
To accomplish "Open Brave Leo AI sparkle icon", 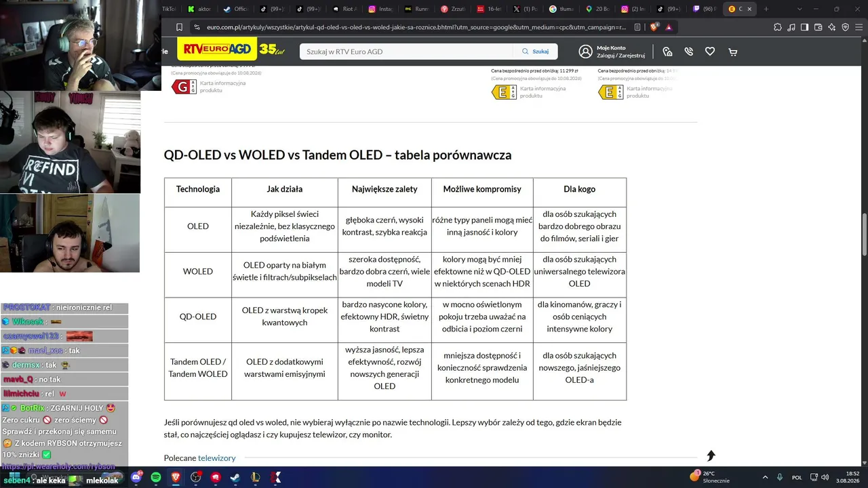I will 832,27.
